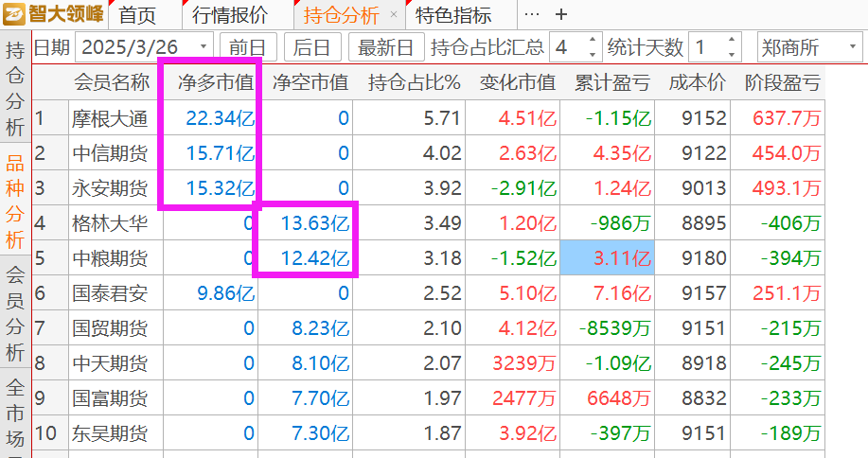Click net short value 12.42亿
The image size is (868, 458).
(x=315, y=258)
